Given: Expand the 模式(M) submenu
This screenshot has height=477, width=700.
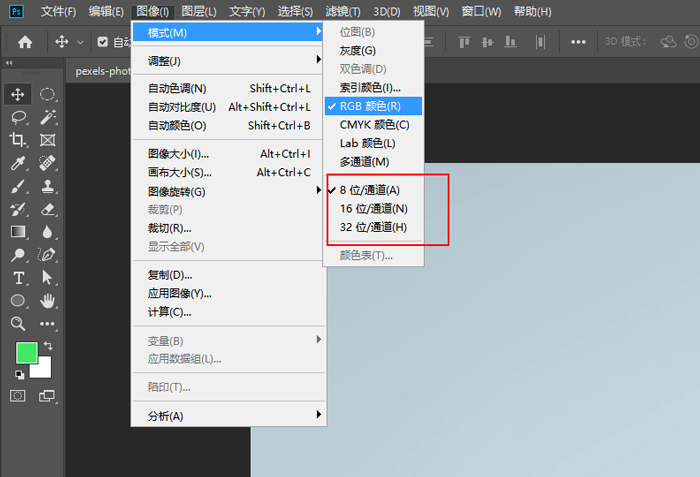Looking at the screenshot, I should click(228, 33).
